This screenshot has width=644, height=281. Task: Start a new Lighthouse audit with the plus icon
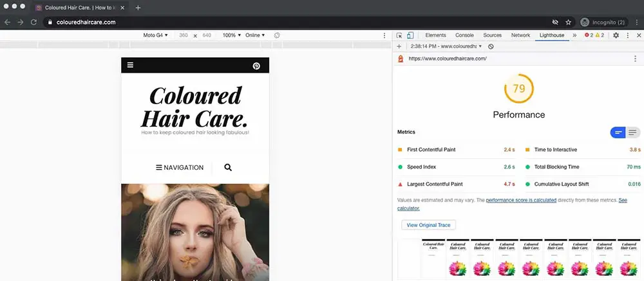pos(399,46)
